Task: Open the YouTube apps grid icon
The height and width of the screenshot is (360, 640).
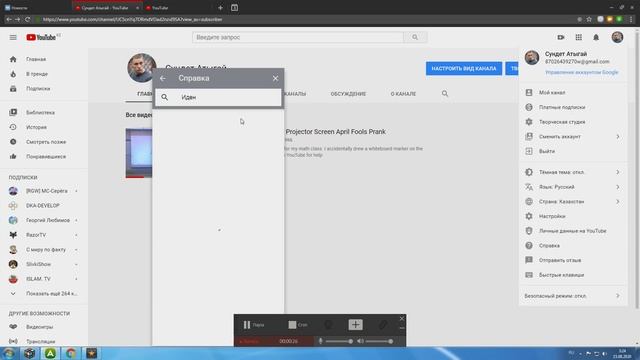Action: click(x=578, y=37)
